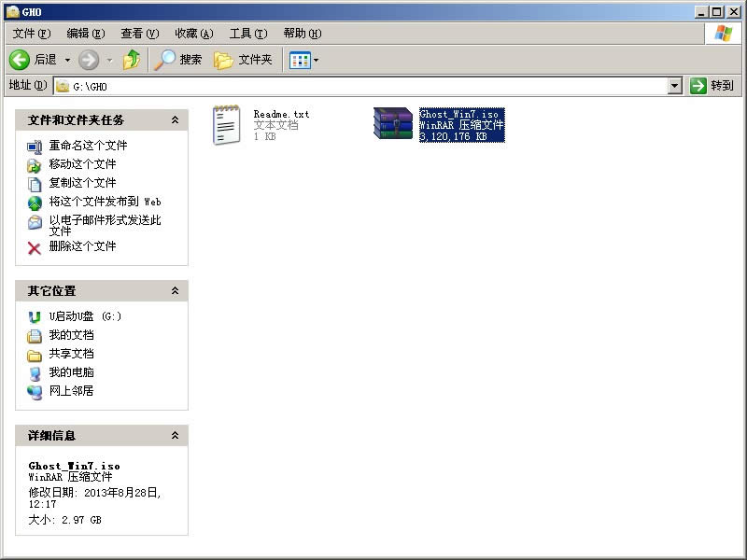Open Readme.txt text file

pyautogui.click(x=227, y=122)
